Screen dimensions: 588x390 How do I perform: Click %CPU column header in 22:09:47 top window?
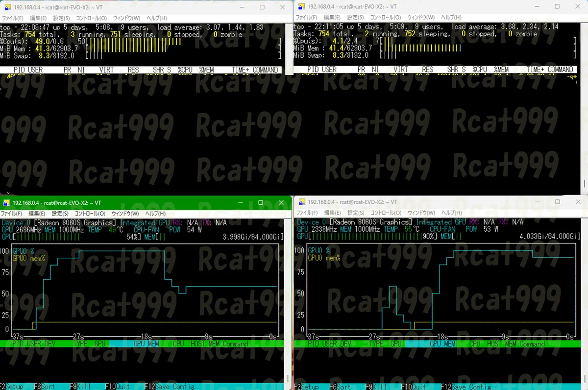(185, 70)
